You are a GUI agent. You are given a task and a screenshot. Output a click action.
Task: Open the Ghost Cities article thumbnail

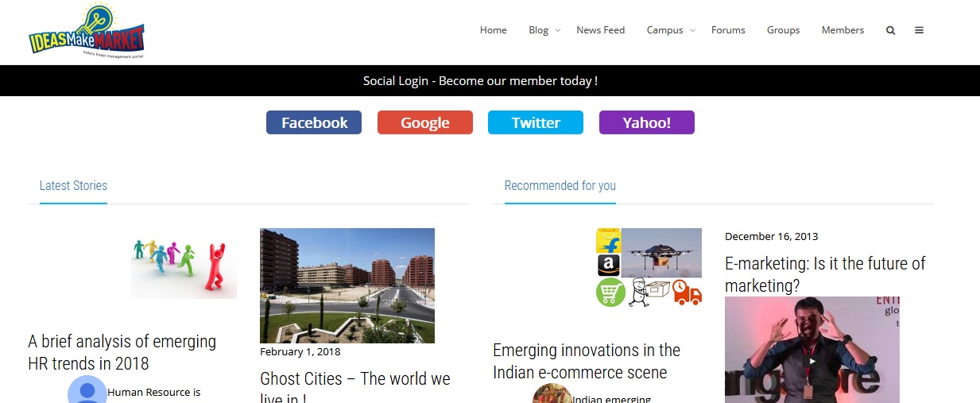coord(347,285)
